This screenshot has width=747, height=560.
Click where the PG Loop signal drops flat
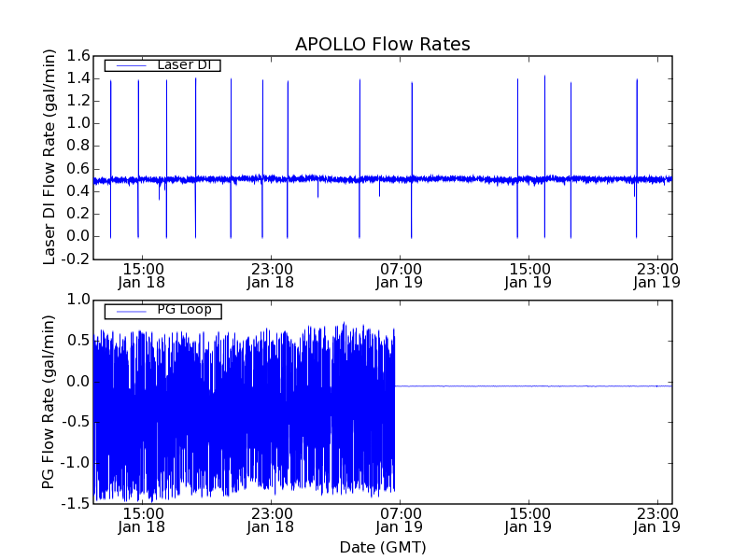click(395, 386)
